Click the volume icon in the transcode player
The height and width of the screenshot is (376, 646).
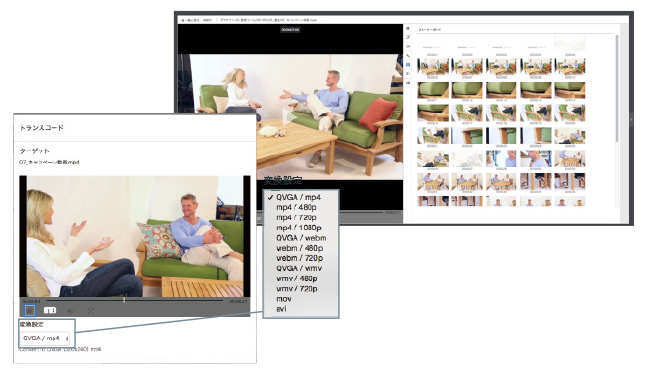[70, 311]
